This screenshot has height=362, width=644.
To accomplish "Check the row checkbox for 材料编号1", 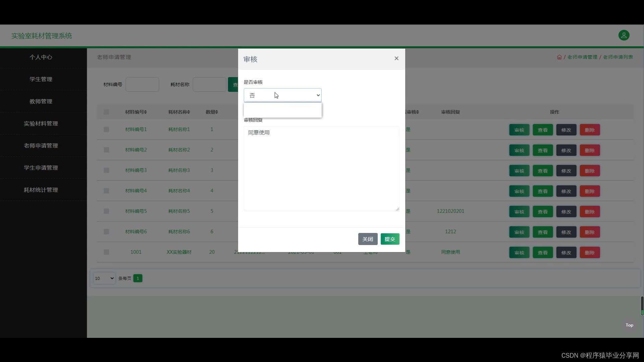I will 106,129.
